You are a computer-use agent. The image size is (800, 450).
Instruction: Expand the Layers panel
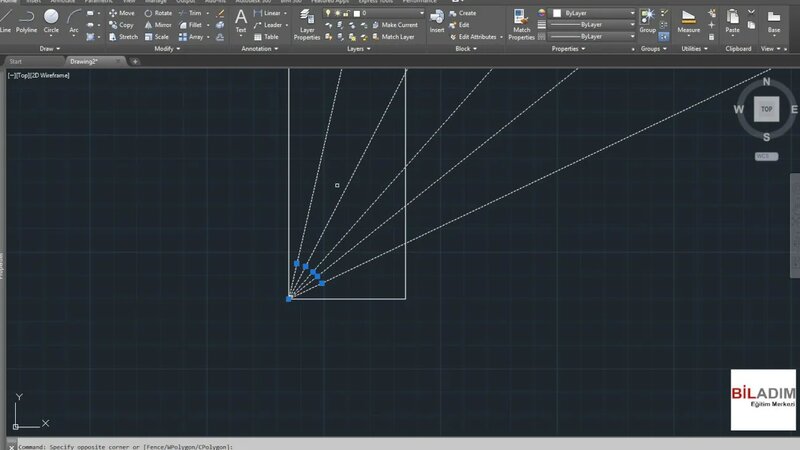click(359, 49)
